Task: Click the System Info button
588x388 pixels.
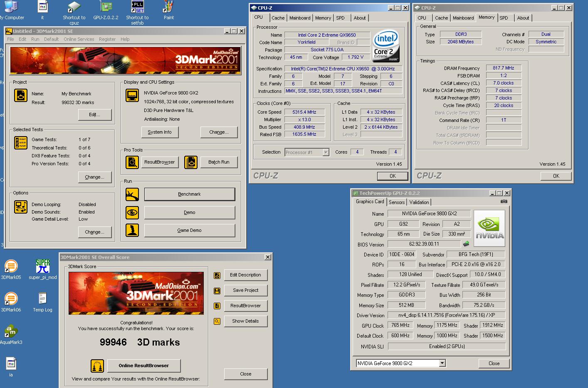Action: [160, 132]
